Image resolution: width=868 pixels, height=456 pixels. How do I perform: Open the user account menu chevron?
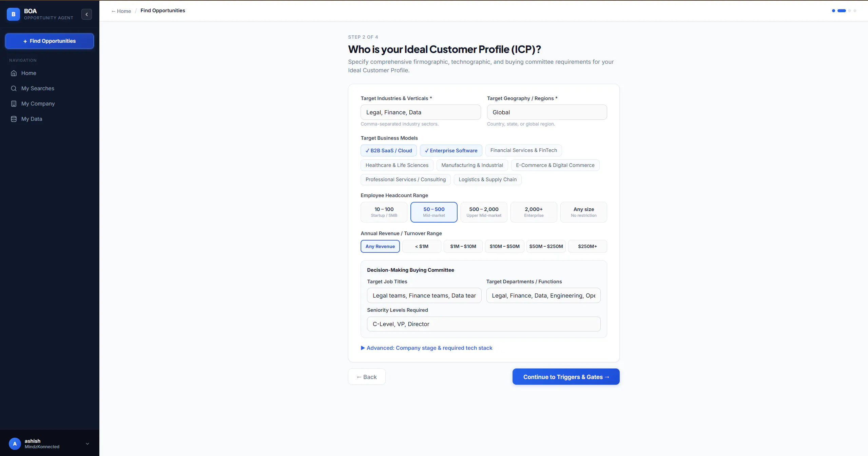(88, 443)
